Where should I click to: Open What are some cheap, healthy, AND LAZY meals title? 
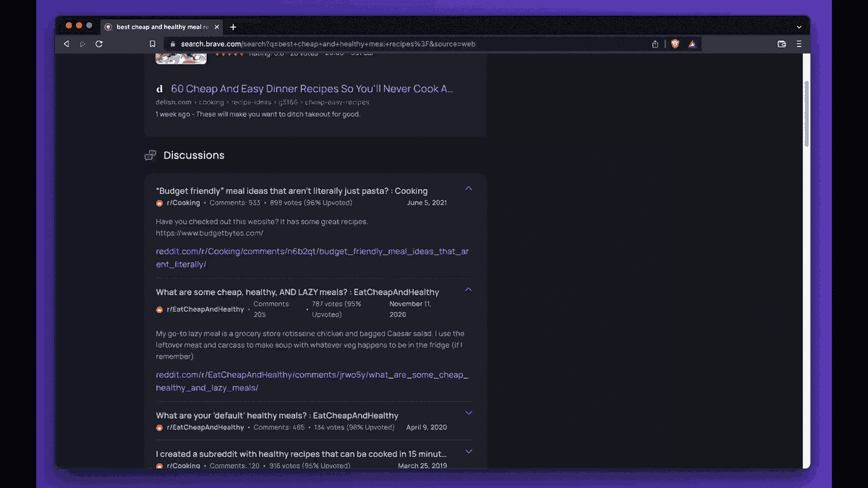pos(297,292)
